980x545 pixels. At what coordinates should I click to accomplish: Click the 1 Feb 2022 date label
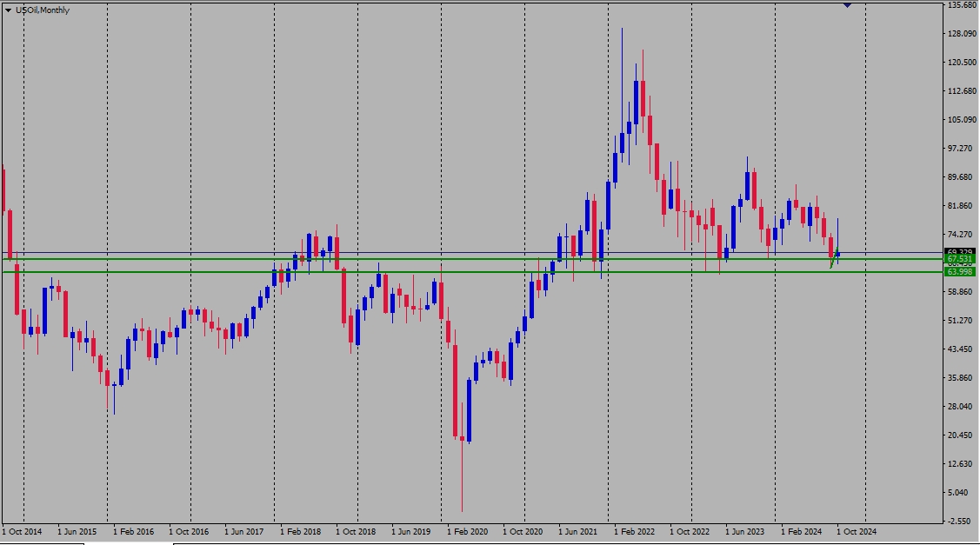[634, 532]
